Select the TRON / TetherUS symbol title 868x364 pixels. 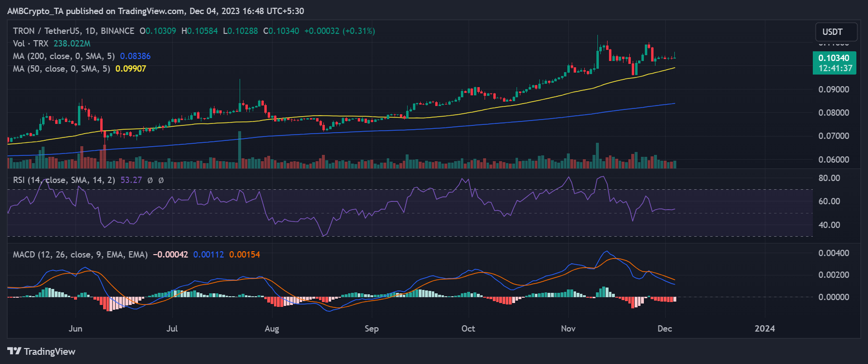coord(74,31)
